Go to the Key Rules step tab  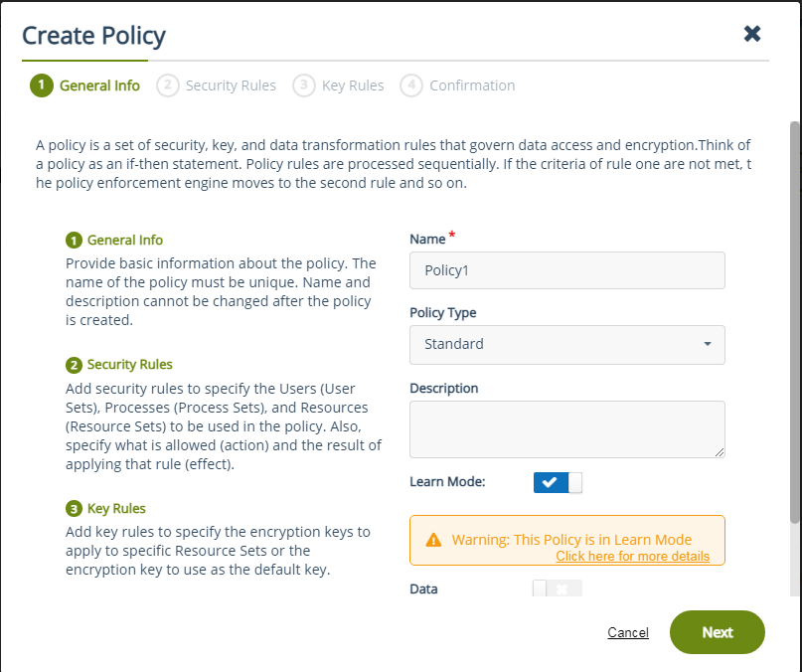tap(353, 85)
